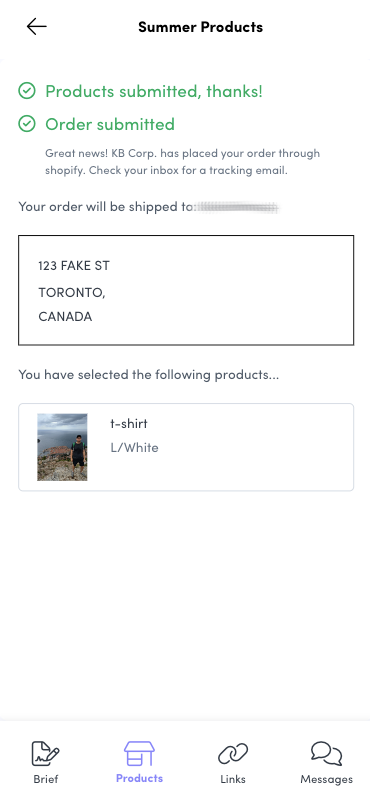Click the L/White variant text
The width and height of the screenshot is (370, 802).
[x=135, y=448]
